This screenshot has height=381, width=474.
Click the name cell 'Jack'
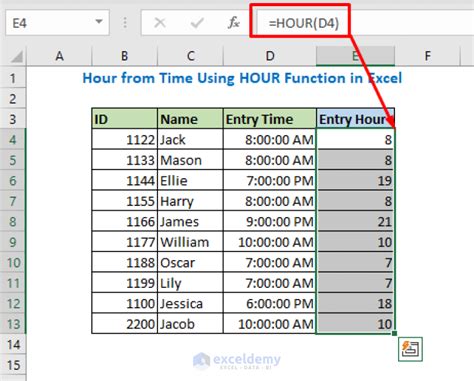(x=190, y=140)
